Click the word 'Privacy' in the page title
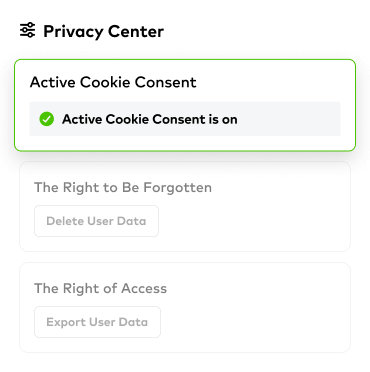The height and width of the screenshot is (372, 370). click(x=73, y=32)
